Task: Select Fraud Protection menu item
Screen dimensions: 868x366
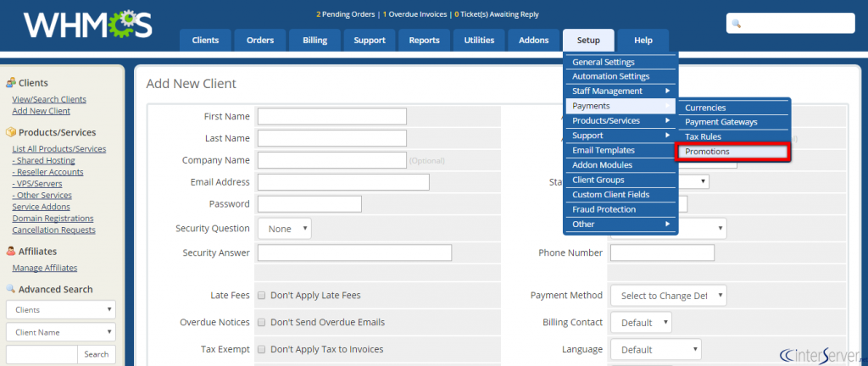Action: [x=620, y=209]
